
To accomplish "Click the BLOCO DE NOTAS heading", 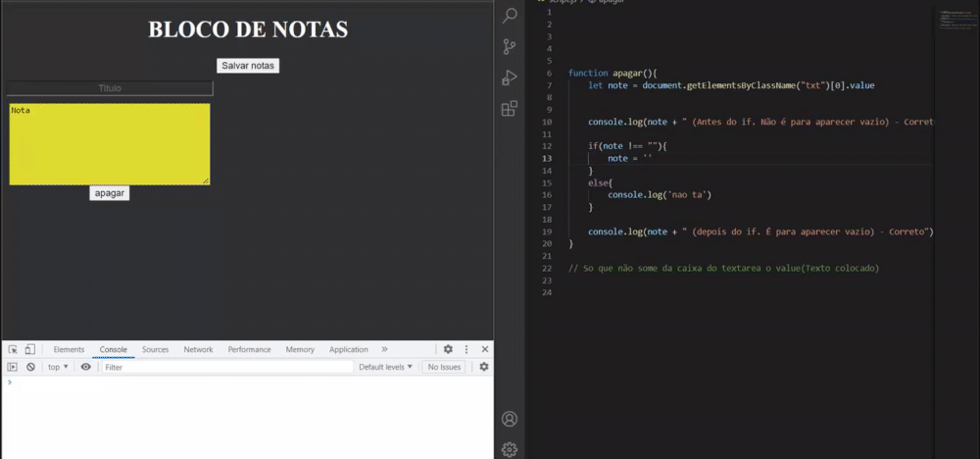I will pyautogui.click(x=248, y=29).
